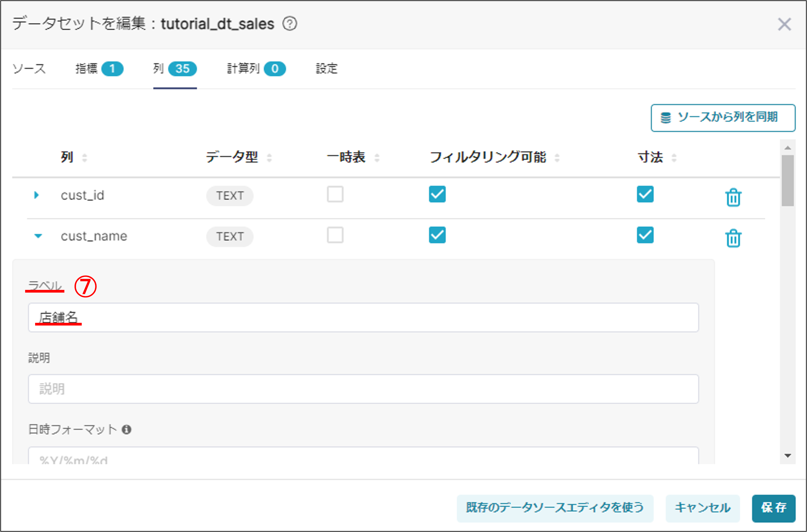
Task: Delete the cust_name column
Action: [x=733, y=238]
